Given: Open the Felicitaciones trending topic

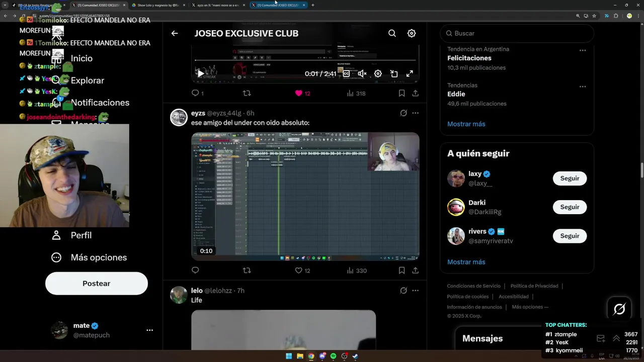Looking at the screenshot, I should [x=469, y=58].
